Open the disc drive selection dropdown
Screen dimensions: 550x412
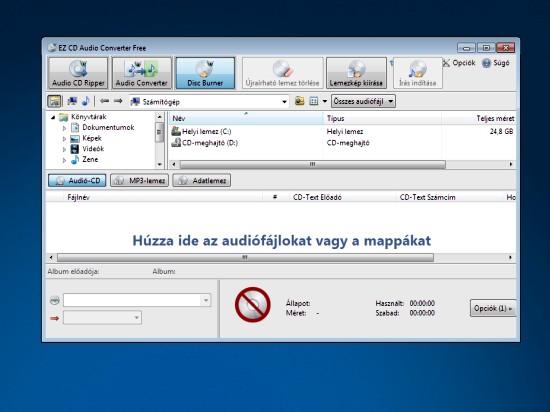pyautogui.click(x=206, y=300)
